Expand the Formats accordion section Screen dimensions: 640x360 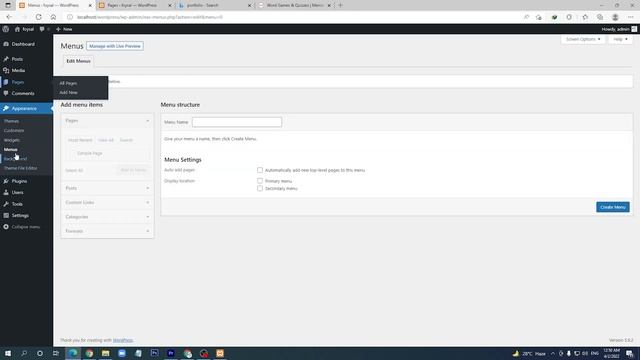[107, 231]
